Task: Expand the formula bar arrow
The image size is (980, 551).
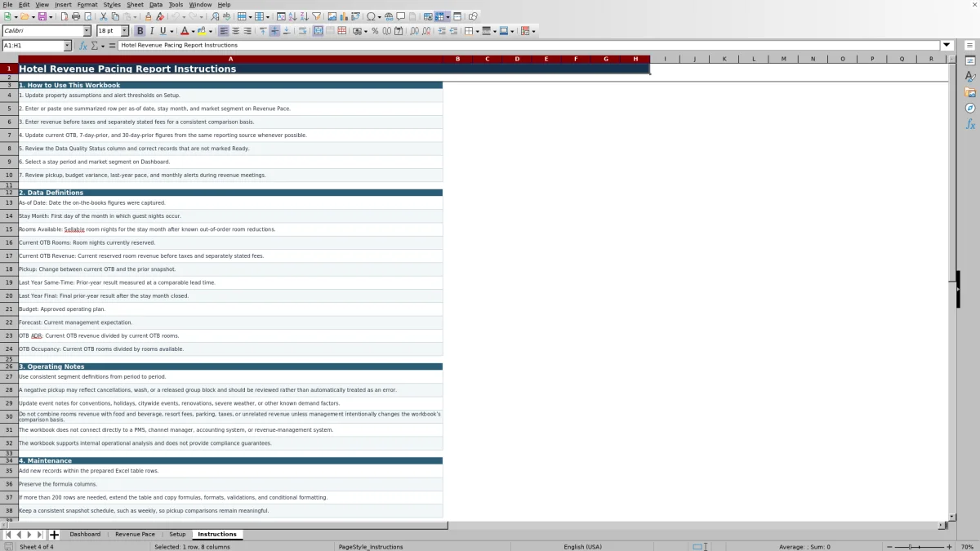Action: pyautogui.click(x=947, y=46)
